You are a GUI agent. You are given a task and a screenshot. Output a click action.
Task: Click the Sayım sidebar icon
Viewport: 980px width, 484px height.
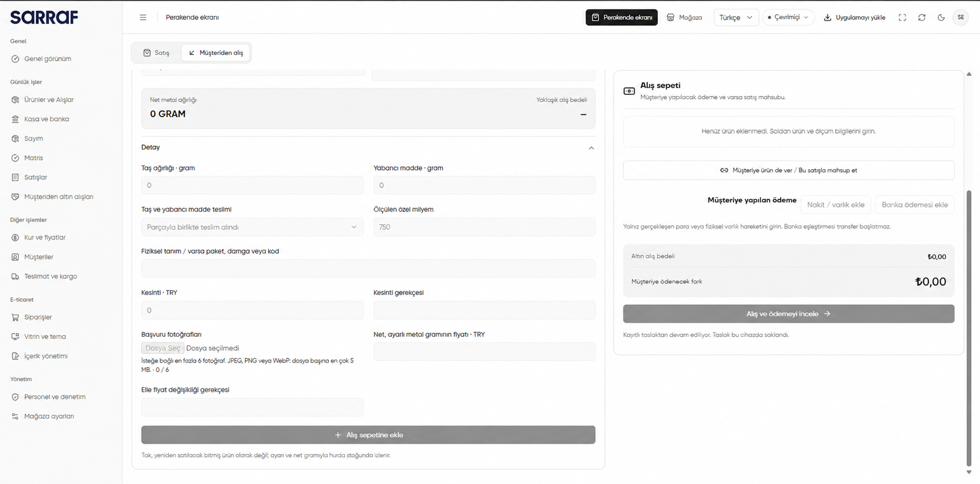pyautogui.click(x=15, y=138)
